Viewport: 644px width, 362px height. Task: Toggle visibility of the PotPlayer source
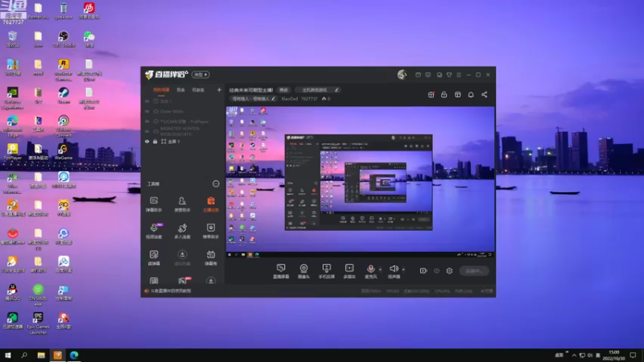coord(147,121)
